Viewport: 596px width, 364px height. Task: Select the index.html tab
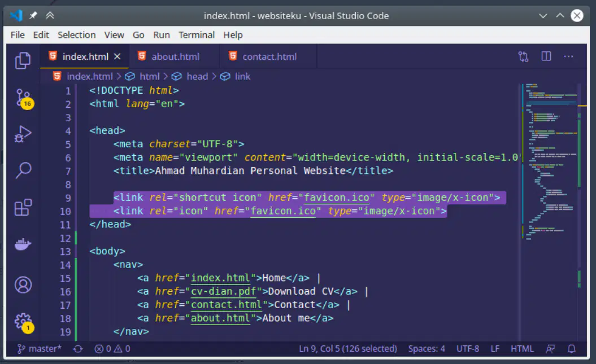tap(85, 56)
